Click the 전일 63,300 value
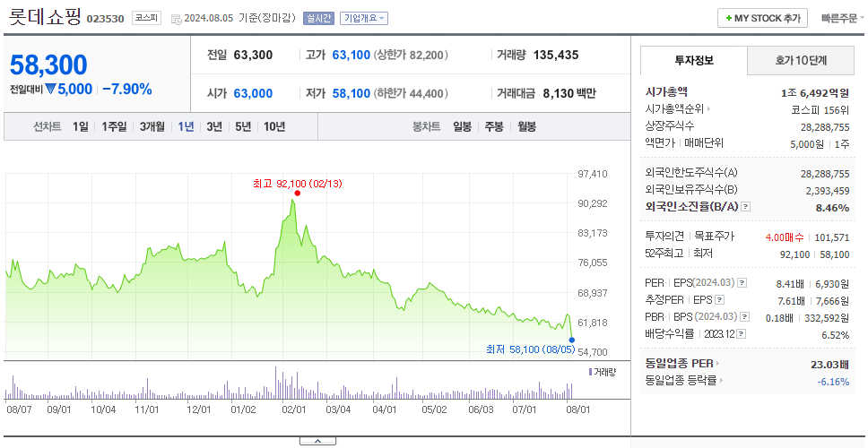The height and width of the screenshot is (448, 868). [253, 55]
